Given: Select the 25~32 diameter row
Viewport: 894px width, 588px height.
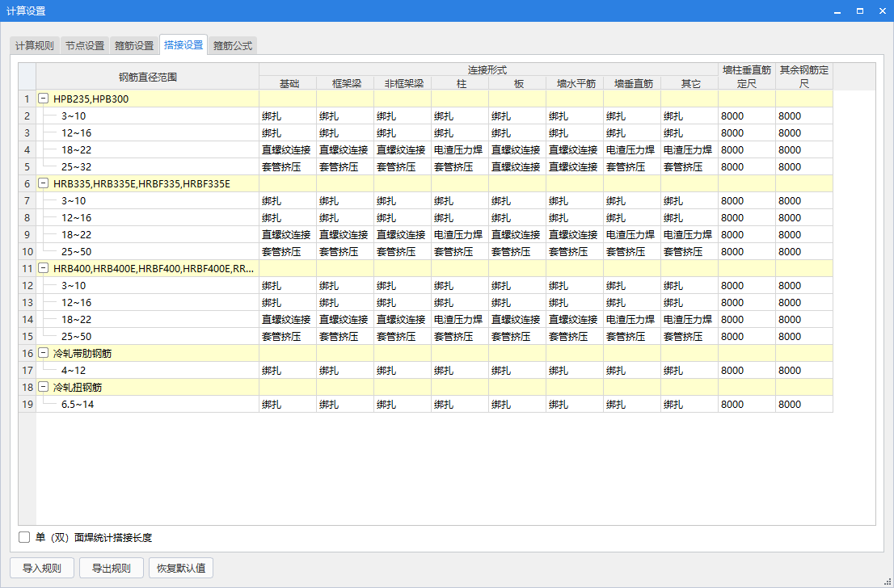Looking at the screenshot, I should (148, 167).
